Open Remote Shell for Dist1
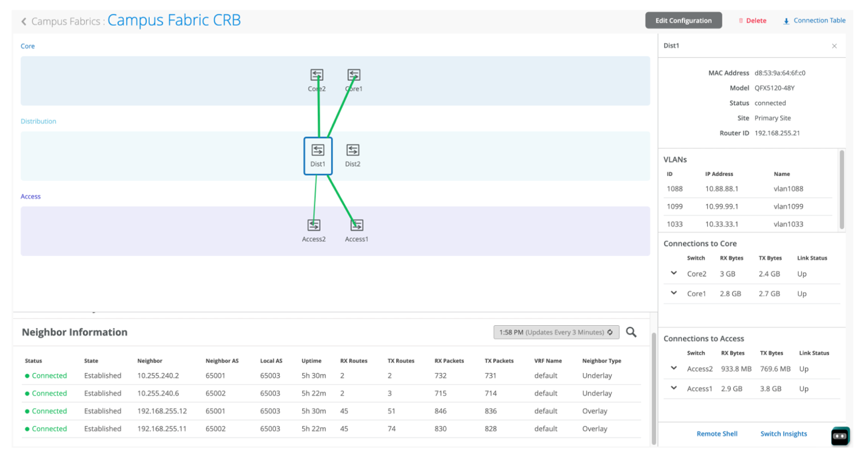 point(717,434)
